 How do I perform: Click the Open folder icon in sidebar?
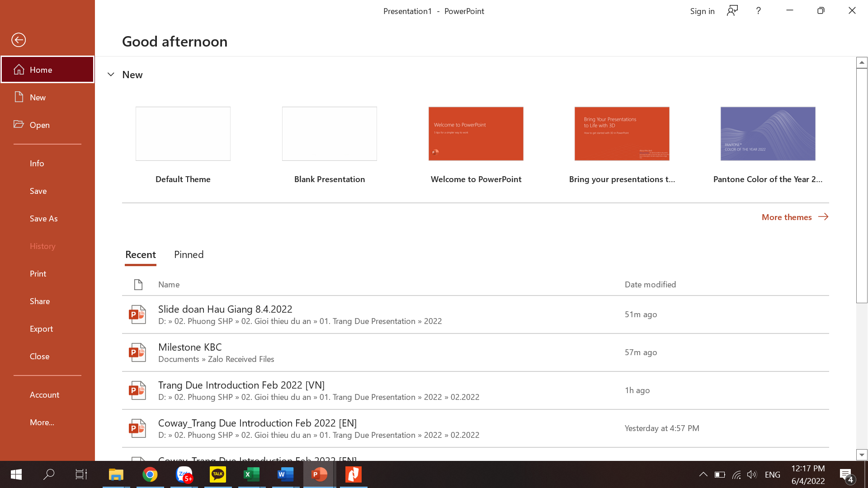click(x=19, y=124)
